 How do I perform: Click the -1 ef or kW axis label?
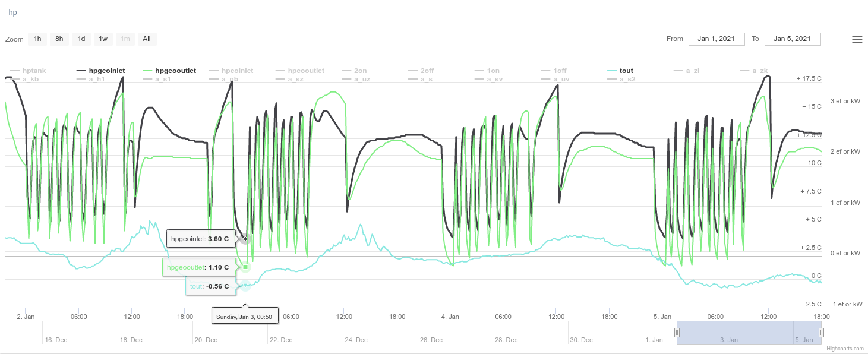(x=847, y=304)
